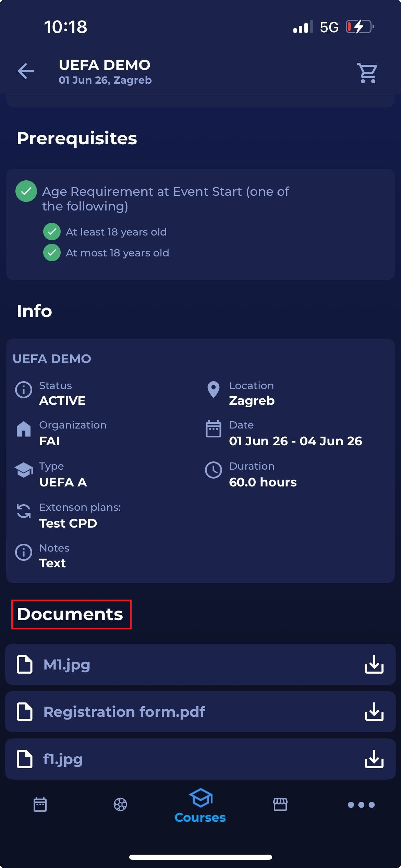401x868 pixels.
Task: Open the Registration form.pdf row
Action: [171, 712]
